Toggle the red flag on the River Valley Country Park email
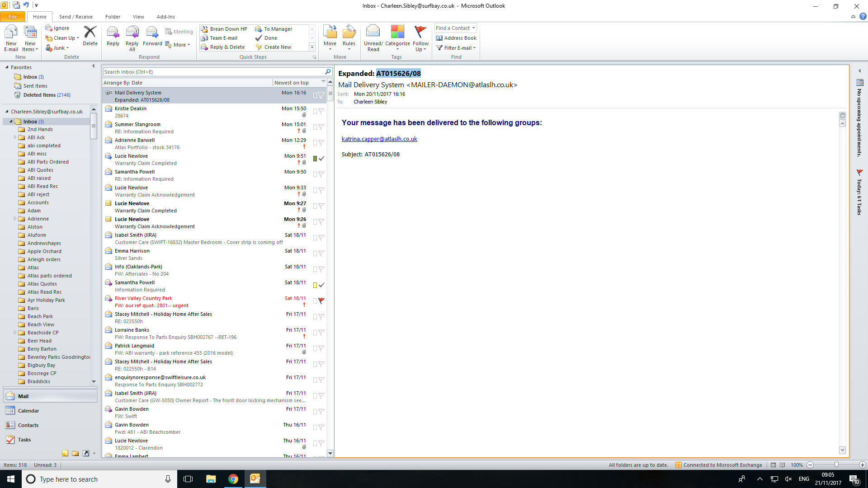 321,300
